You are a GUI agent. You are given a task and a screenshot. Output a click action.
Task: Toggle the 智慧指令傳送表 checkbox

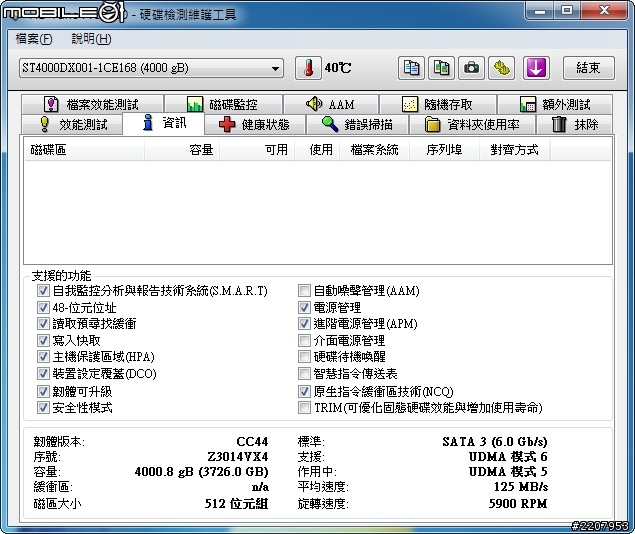pyautogui.click(x=304, y=373)
